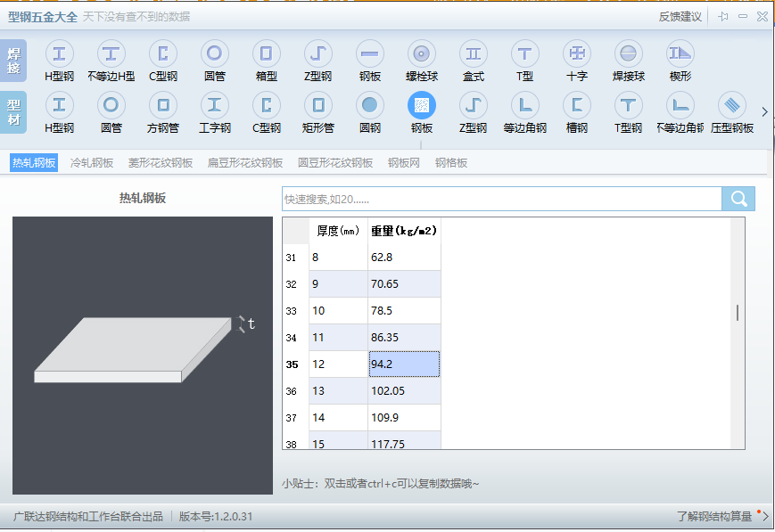The width and height of the screenshot is (775, 532).
Task: Select highlighted 钢板 icon in 型材 row
Action: (422, 105)
